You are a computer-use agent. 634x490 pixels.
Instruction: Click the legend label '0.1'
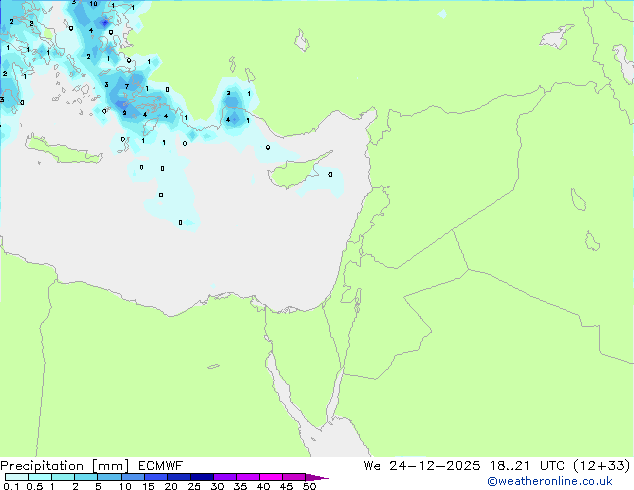click(x=11, y=486)
